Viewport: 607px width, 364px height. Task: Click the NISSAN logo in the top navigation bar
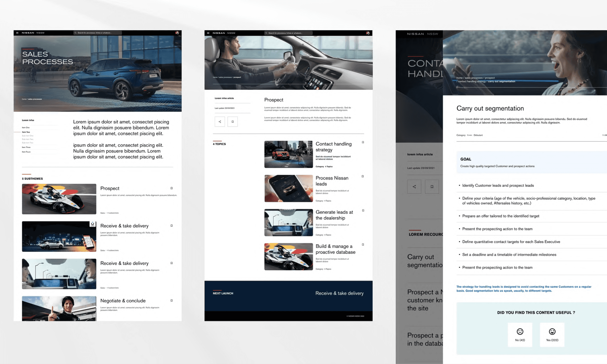pyautogui.click(x=27, y=33)
